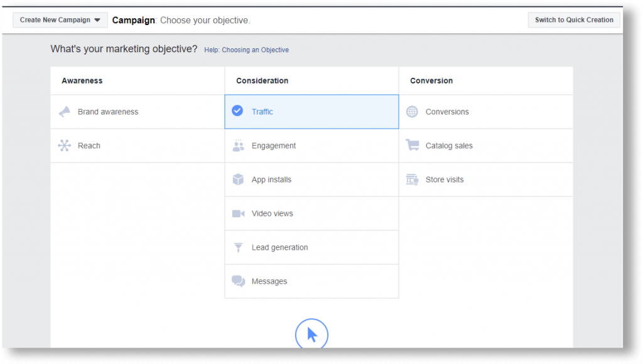This screenshot has height=364, width=643.
Task: Choose the App installs objective
Action: 311,180
